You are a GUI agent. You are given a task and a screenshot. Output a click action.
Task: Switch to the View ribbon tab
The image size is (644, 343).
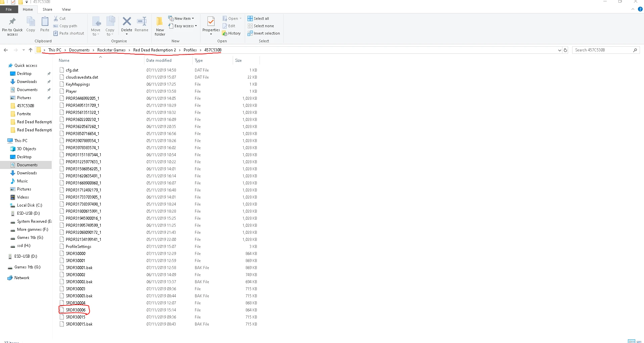coord(66,9)
